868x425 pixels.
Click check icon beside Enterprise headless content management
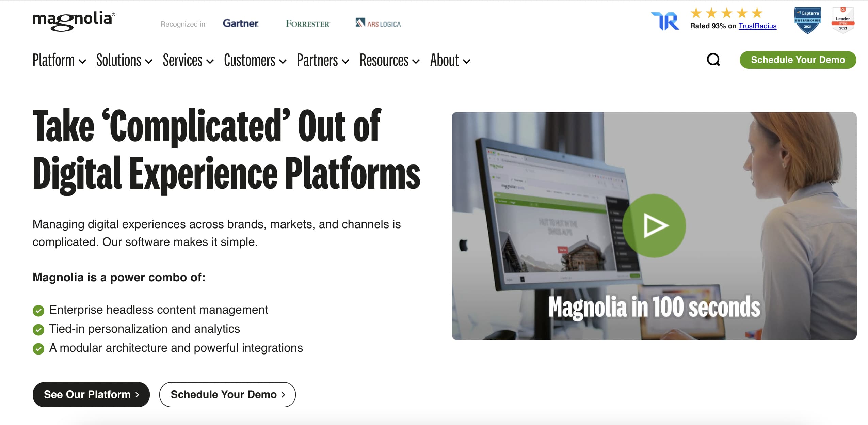coord(38,310)
